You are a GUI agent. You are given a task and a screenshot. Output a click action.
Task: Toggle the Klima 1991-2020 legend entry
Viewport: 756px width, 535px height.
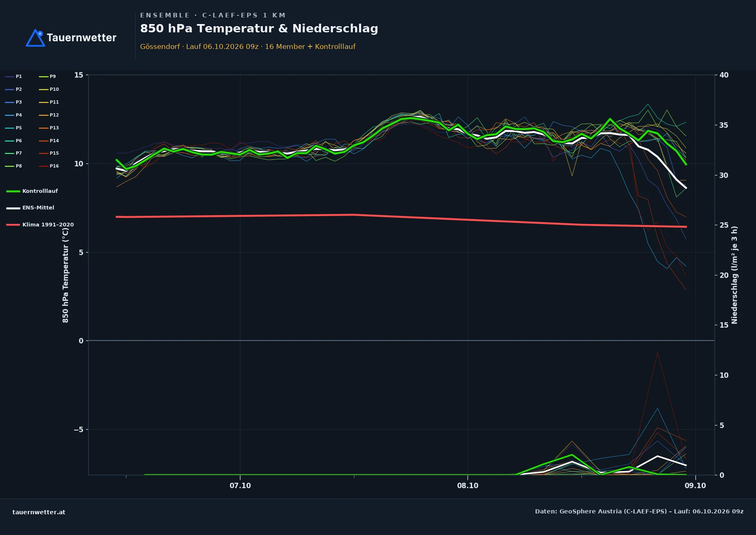(x=40, y=225)
